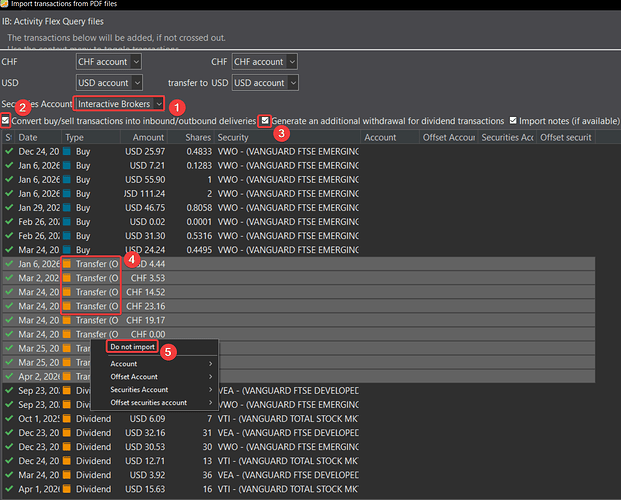This screenshot has width=621, height=500.
Task: Click the orange Transfer icon on the CHF 4.44 row
Action: pos(67,263)
